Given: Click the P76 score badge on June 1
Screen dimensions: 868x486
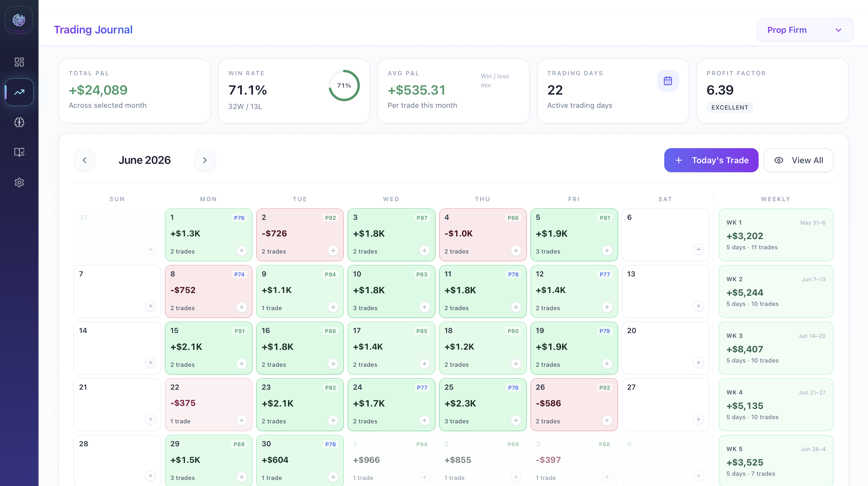Looking at the screenshot, I should [239, 218].
